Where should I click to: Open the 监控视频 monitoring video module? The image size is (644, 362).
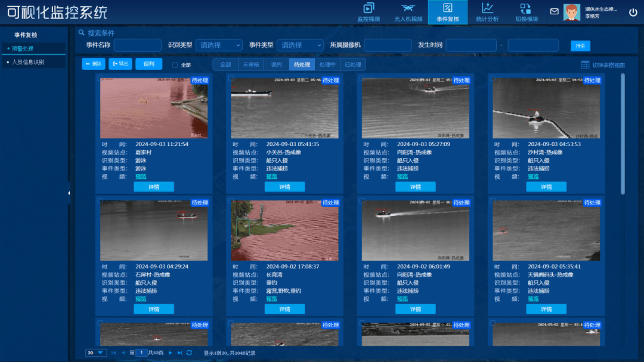tap(369, 13)
